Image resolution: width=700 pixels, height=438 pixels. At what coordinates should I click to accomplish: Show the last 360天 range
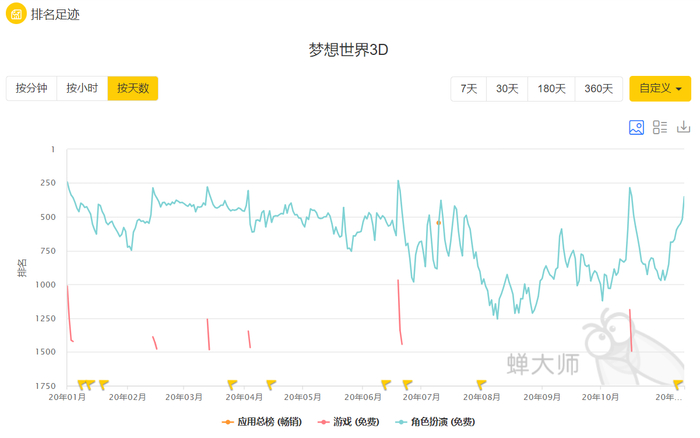599,88
